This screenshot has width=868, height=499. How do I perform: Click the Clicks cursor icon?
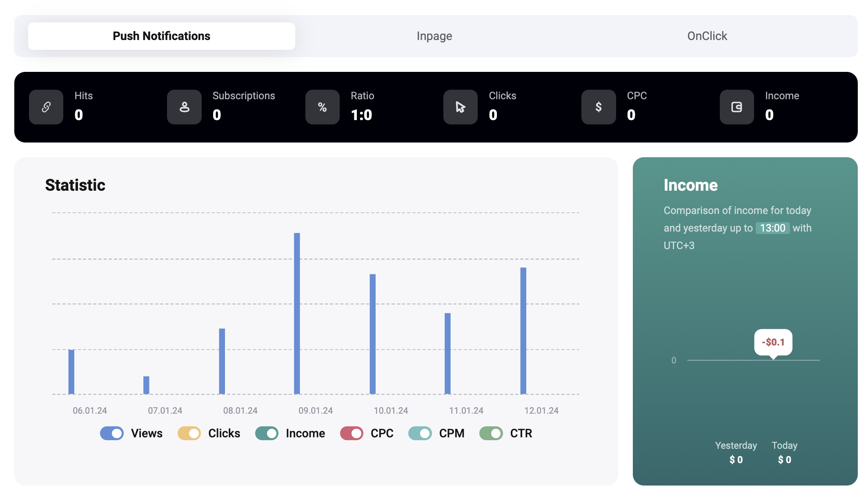pos(460,107)
